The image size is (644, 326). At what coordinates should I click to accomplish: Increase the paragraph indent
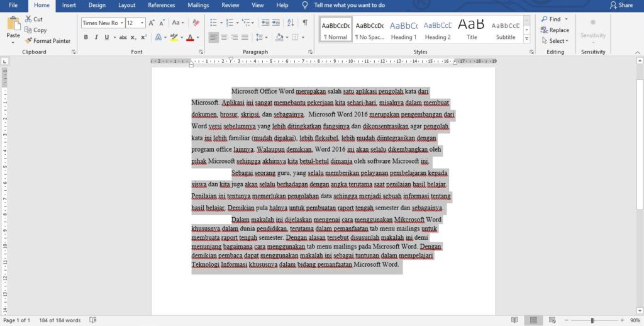(275, 23)
